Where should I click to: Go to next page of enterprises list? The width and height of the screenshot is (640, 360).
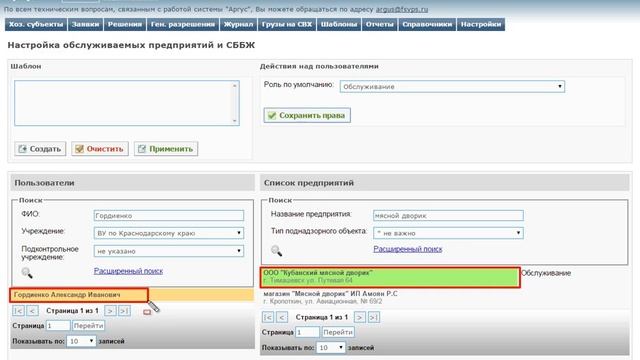pyautogui.click(x=359, y=317)
